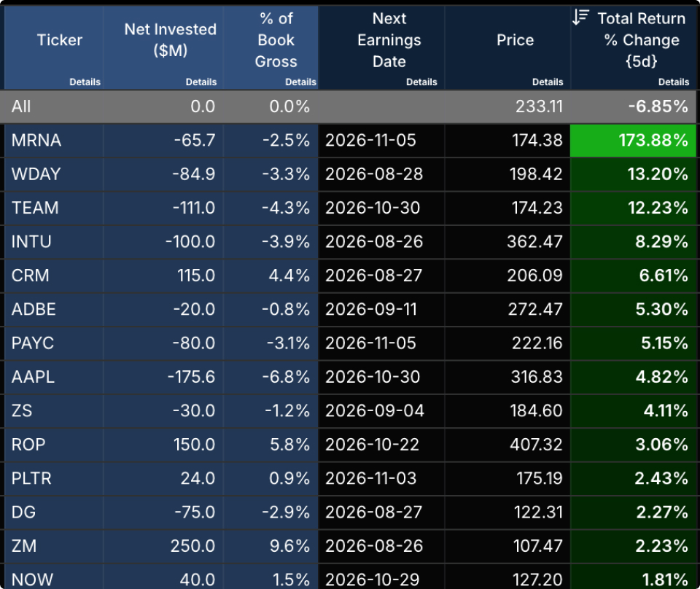Select the TEAM ticker cell
The image size is (700, 589).
click(54, 208)
